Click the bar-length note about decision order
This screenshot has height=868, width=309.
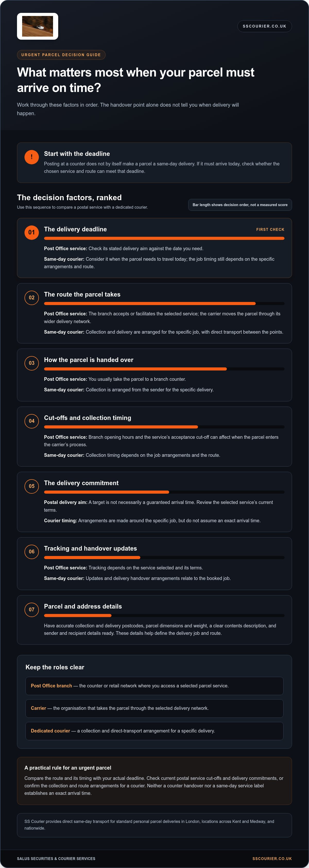[240, 205]
